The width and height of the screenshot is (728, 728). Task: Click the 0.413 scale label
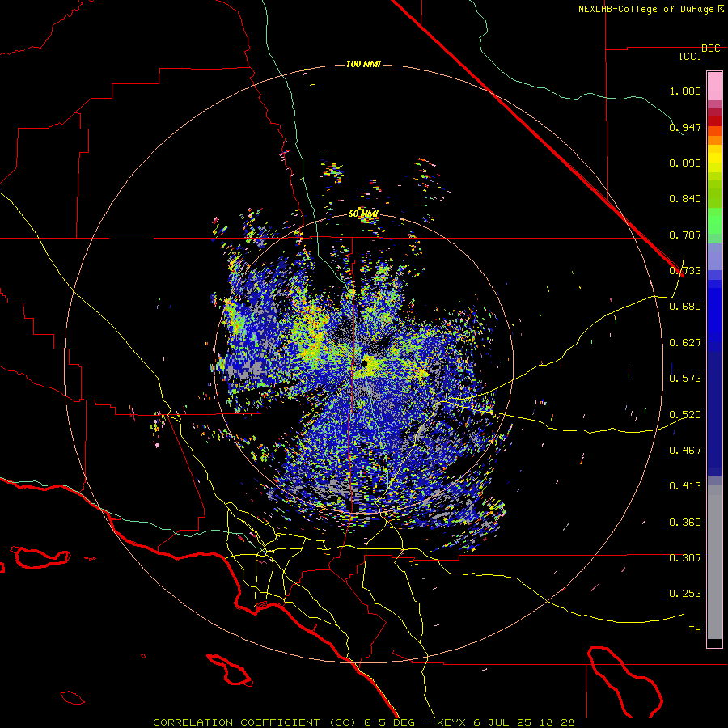point(685,486)
